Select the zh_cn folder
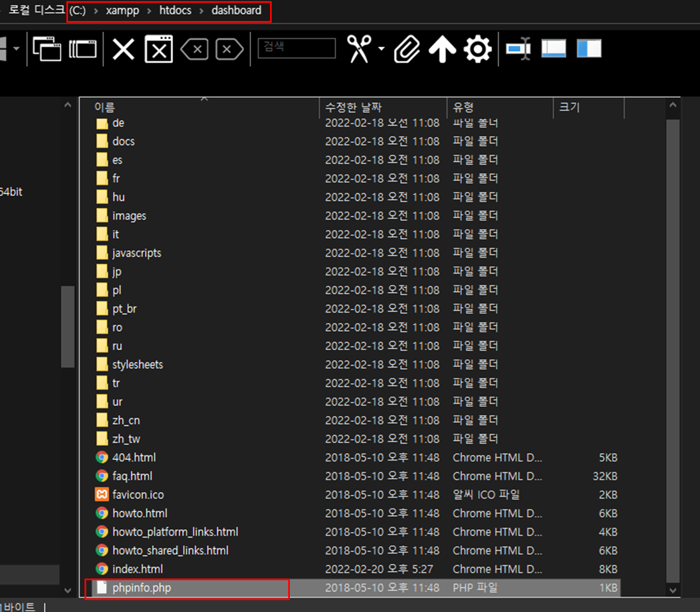The image size is (700, 612). 126,420
